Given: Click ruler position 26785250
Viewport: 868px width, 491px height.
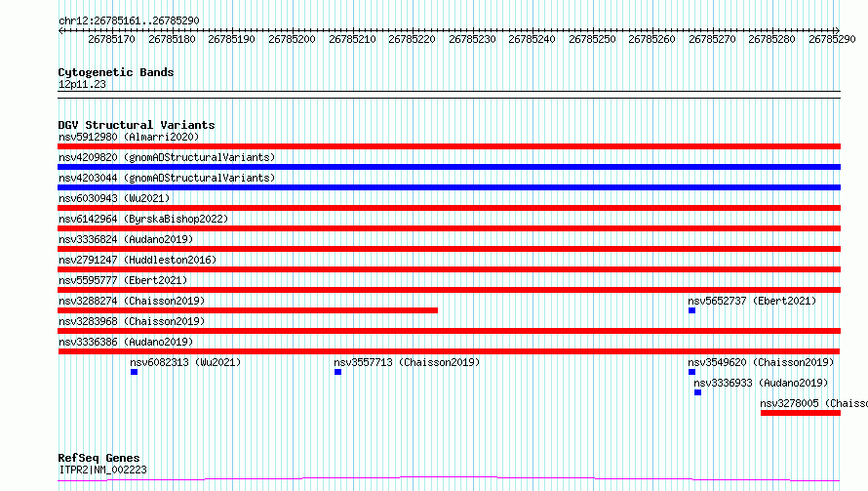Looking at the screenshot, I should click(x=592, y=39).
